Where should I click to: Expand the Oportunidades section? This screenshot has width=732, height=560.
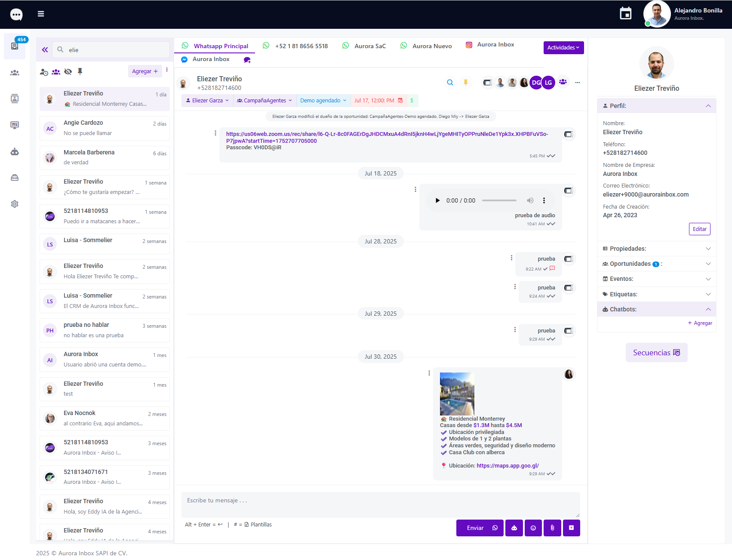[x=656, y=264]
